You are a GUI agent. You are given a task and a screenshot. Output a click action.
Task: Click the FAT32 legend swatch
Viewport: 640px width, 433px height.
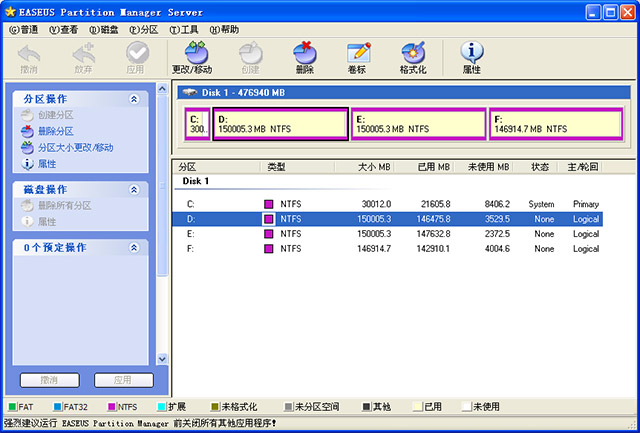pyautogui.click(x=57, y=407)
